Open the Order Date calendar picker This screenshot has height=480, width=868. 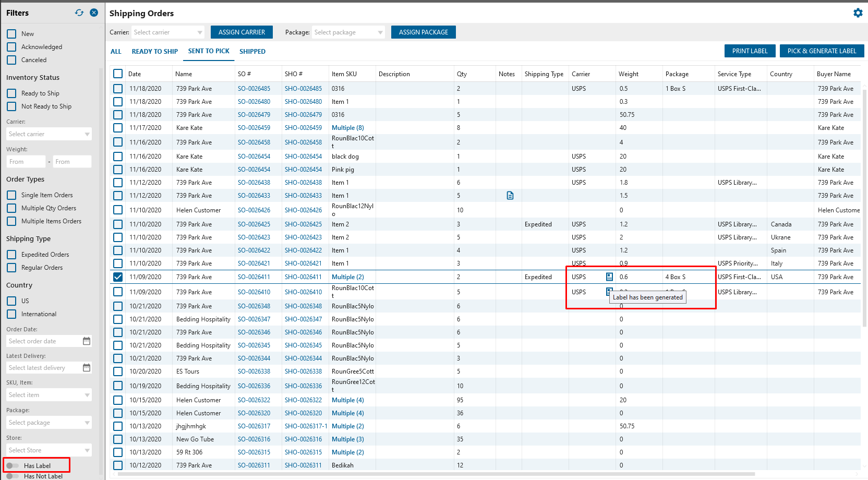click(x=87, y=341)
